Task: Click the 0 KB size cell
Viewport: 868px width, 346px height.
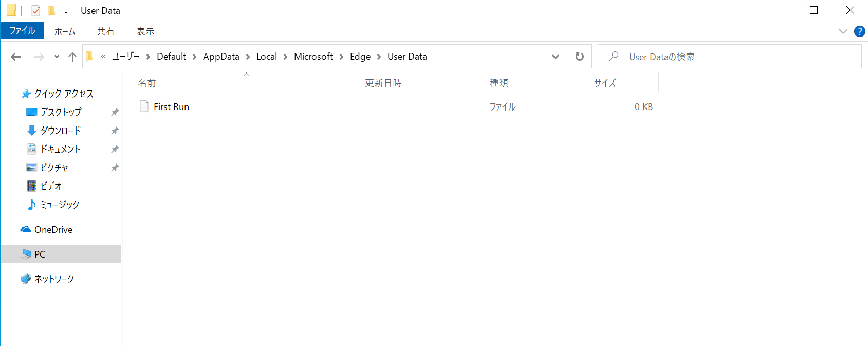Action: pyautogui.click(x=643, y=107)
